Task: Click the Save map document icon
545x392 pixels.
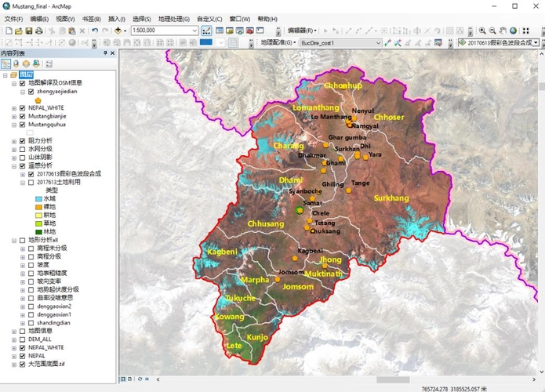Action: [29, 31]
